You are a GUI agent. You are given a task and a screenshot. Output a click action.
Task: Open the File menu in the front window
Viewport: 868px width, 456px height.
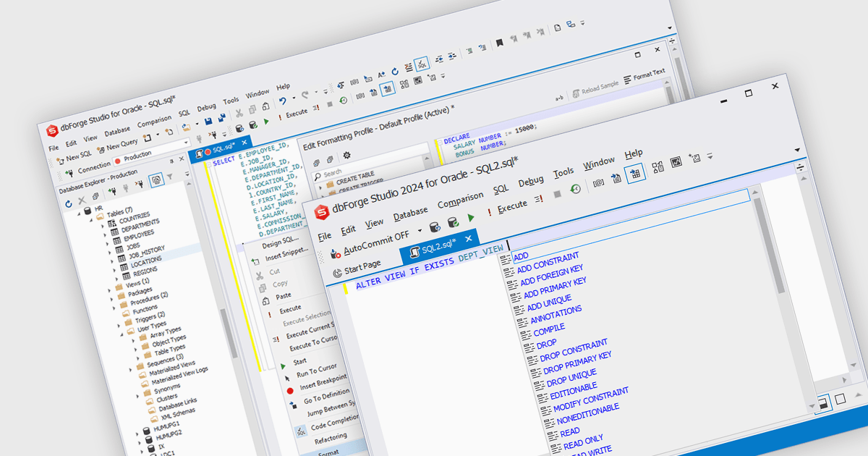pos(325,236)
